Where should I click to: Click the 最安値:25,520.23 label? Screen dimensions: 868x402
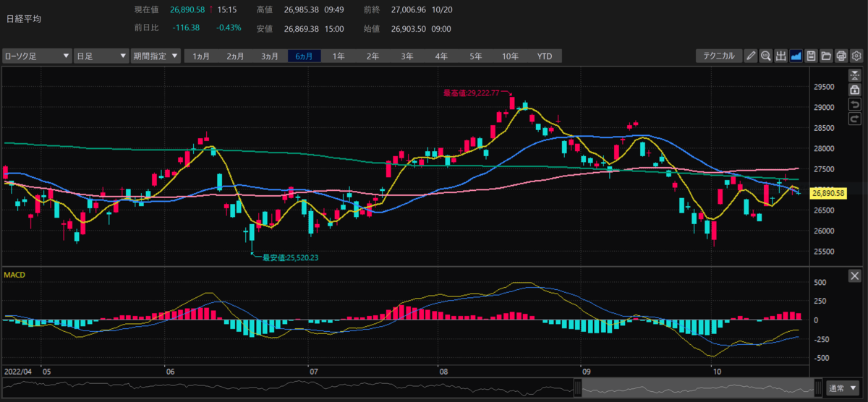[x=290, y=257]
